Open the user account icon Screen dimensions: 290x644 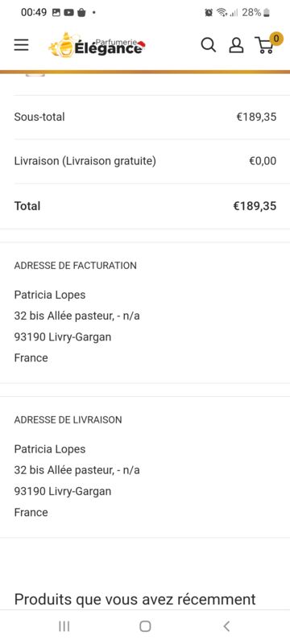click(236, 45)
